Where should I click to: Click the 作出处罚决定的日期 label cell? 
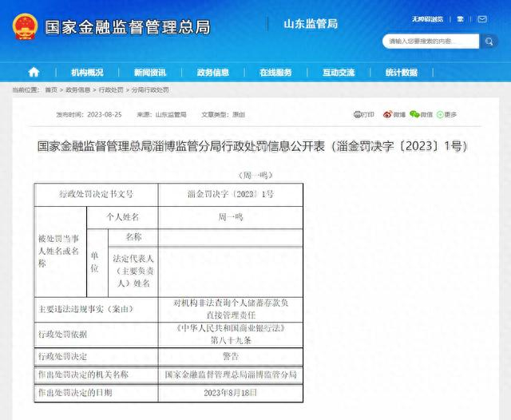(96, 393)
